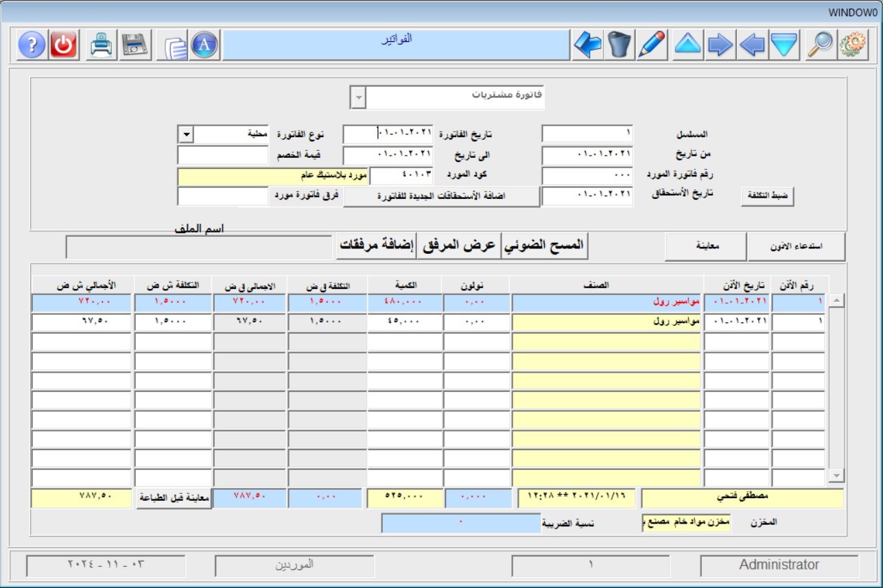Screen dimensions: 883x588
Task: Open the gears settings icon
Action: (x=852, y=45)
